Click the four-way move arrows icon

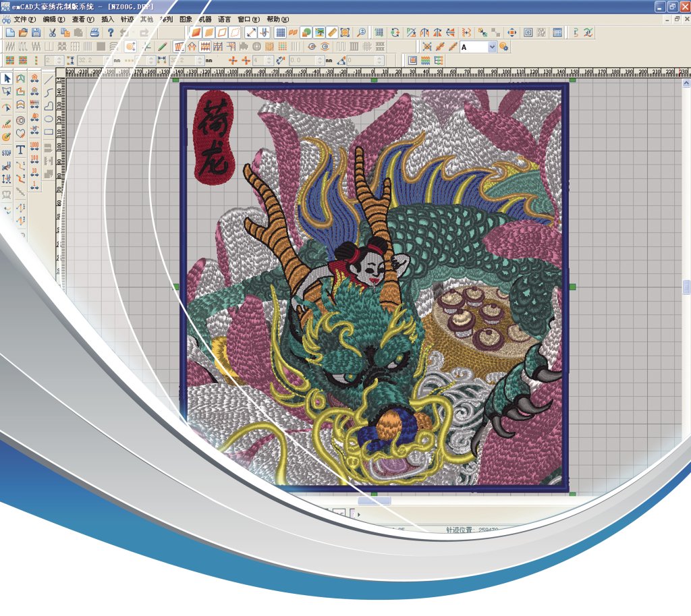point(512,32)
